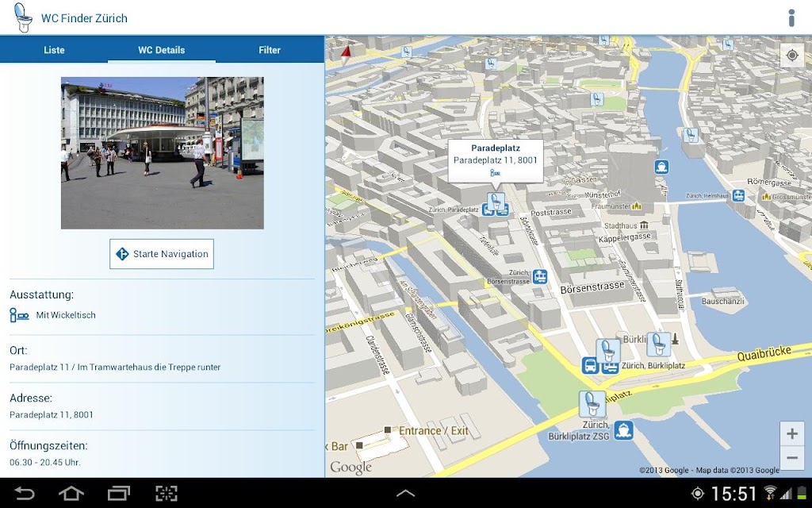Open Android recent apps
The width and height of the screenshot is (812, 508).
(119, 493)
